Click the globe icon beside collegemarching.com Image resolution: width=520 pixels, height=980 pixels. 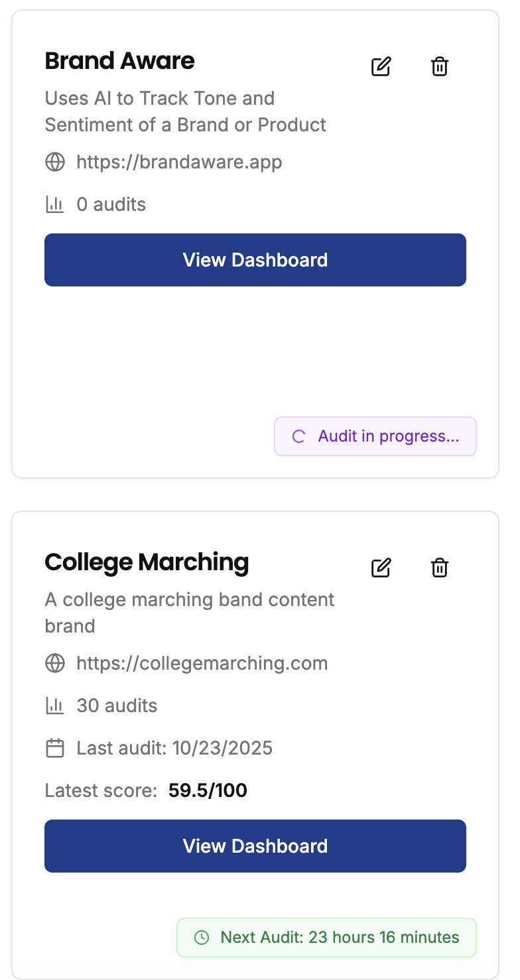55,663
